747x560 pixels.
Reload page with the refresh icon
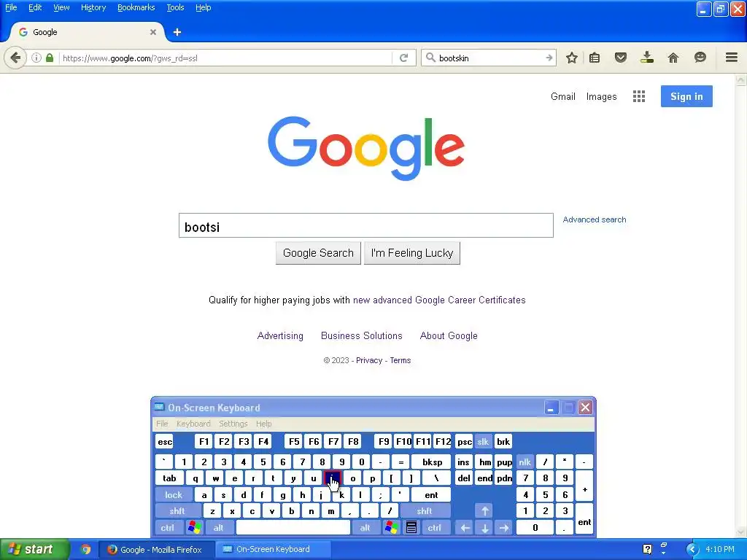tap(403, 58)
